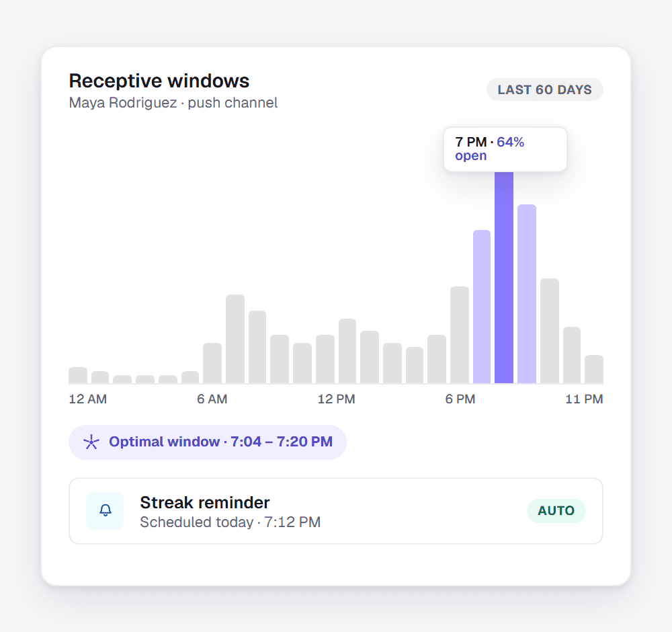Click the 7 PM 64% open tooltip

coord(505,149)
